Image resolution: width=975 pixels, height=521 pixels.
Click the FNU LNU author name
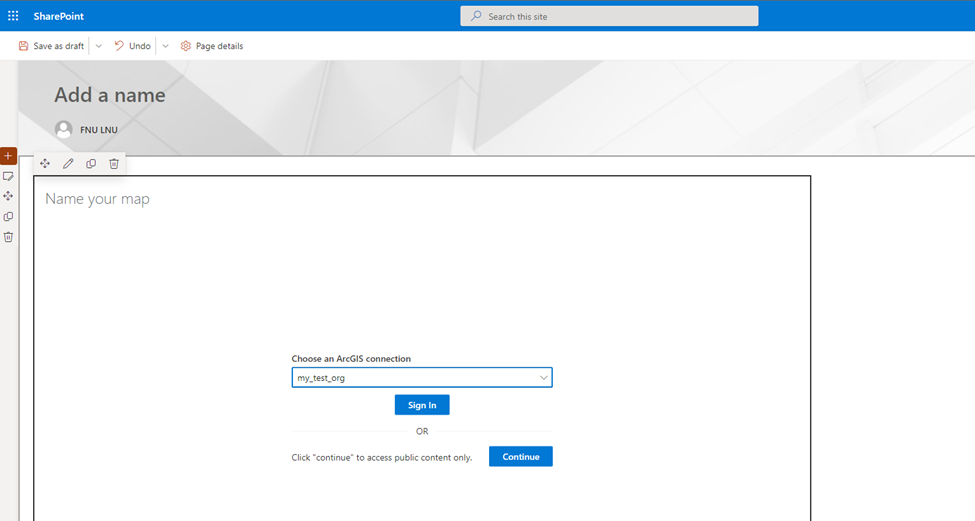pyautogui.click(x=99, y=130)
